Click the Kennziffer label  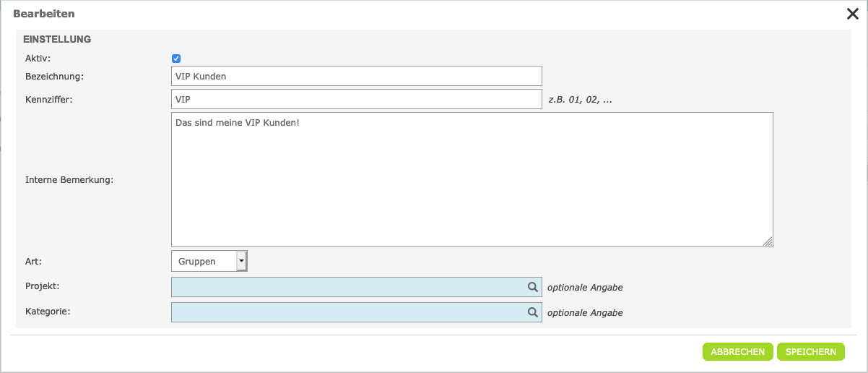pos(49,99)
